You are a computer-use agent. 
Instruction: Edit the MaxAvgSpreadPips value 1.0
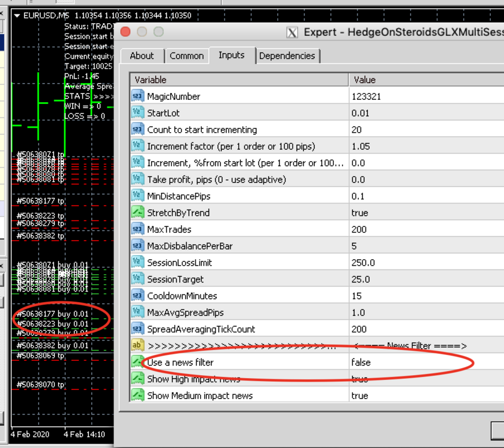[x=426, y=312]
